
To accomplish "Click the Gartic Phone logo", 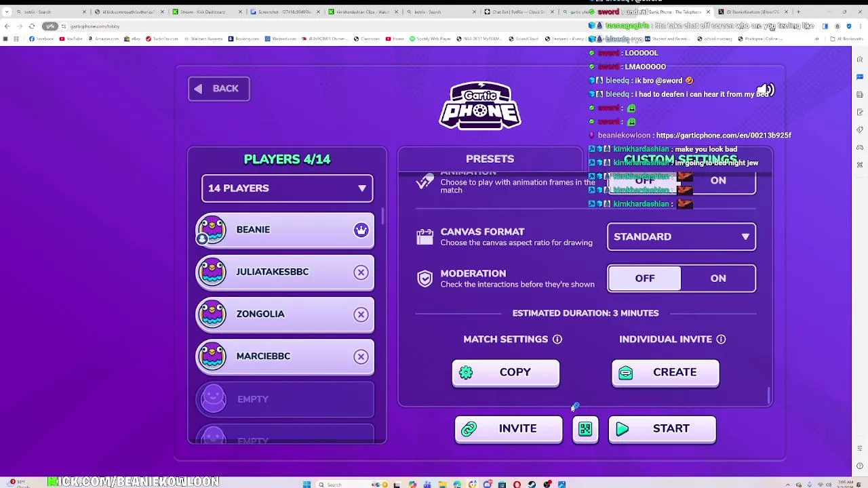I will click(480, 106).
